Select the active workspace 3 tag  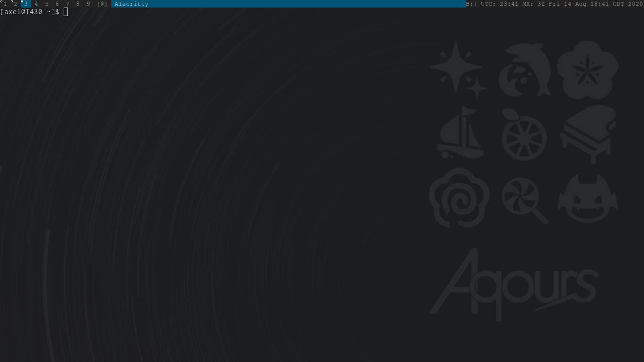click(26, 4)
